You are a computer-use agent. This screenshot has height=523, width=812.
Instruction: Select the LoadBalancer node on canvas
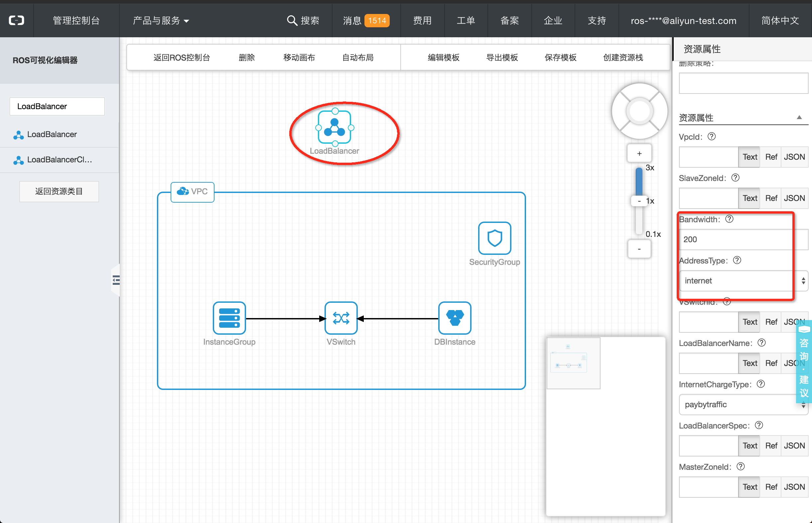pos(335,127)
